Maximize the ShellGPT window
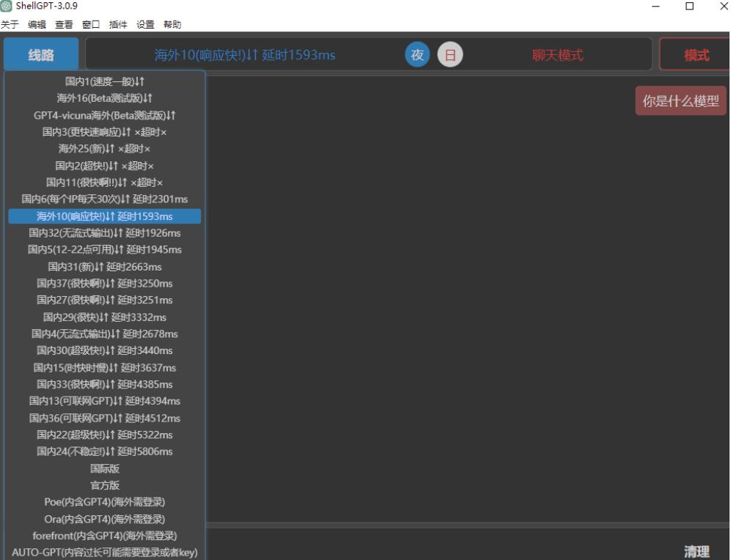 coord(689,7)
